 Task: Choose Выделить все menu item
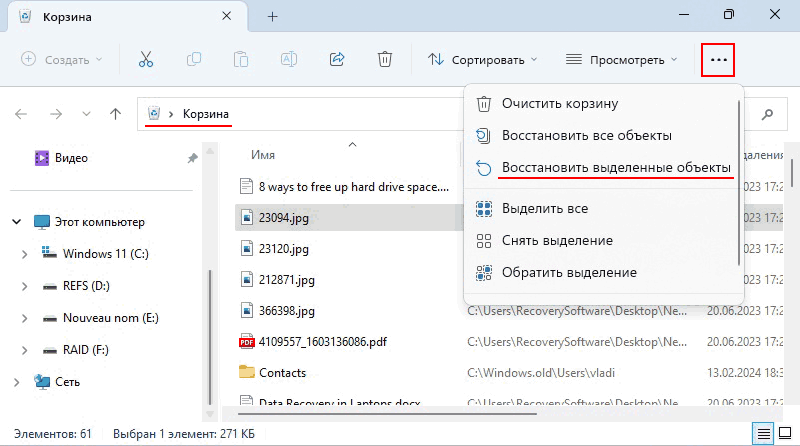click(602, 209)
